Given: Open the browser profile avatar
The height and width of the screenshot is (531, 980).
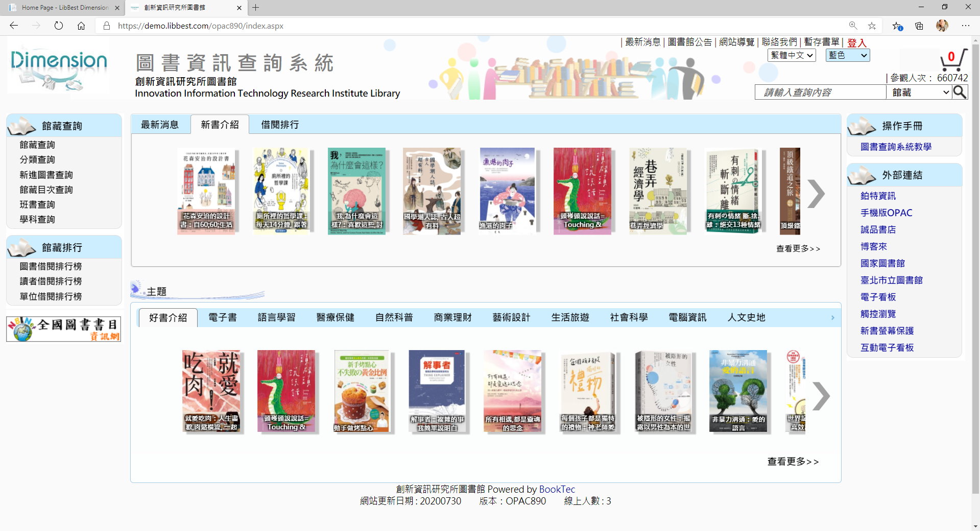Looking at the screenshot, I should coord(942,26).
